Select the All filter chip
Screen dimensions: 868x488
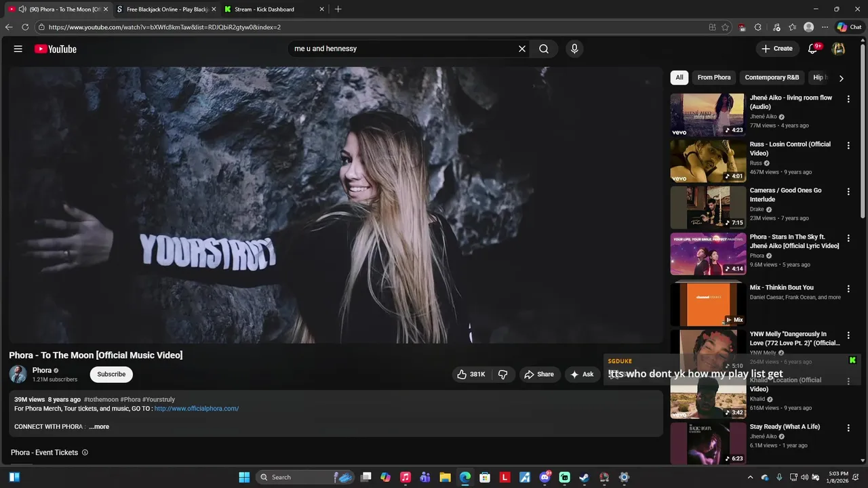click(679, 77)
